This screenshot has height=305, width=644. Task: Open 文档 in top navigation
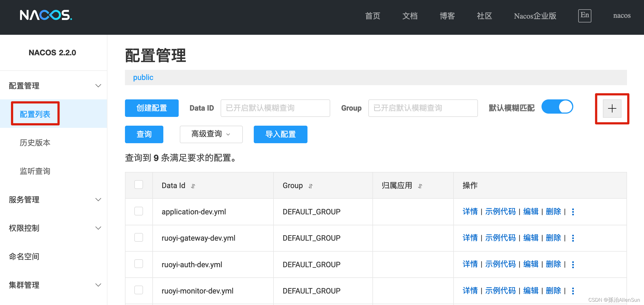coord(410,16)
